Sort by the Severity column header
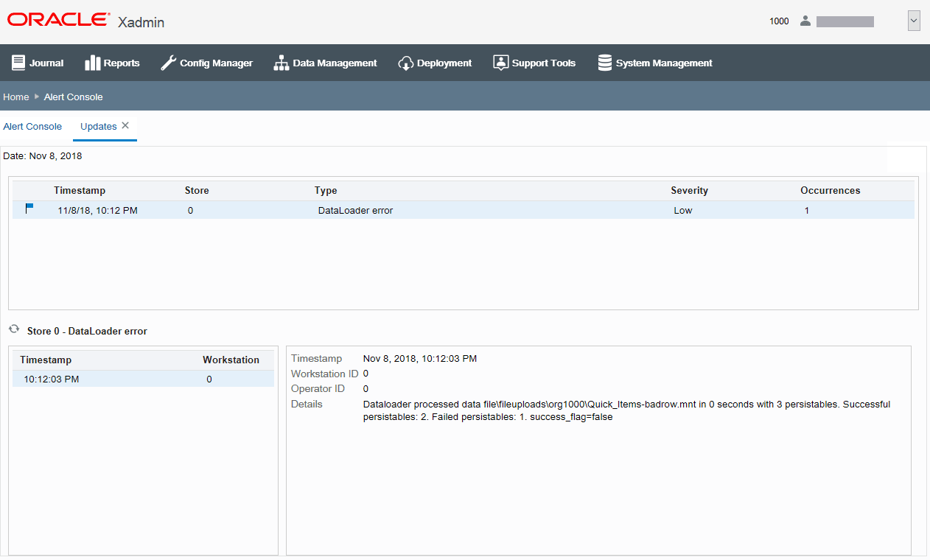930x560 pixels. point(689,190)
